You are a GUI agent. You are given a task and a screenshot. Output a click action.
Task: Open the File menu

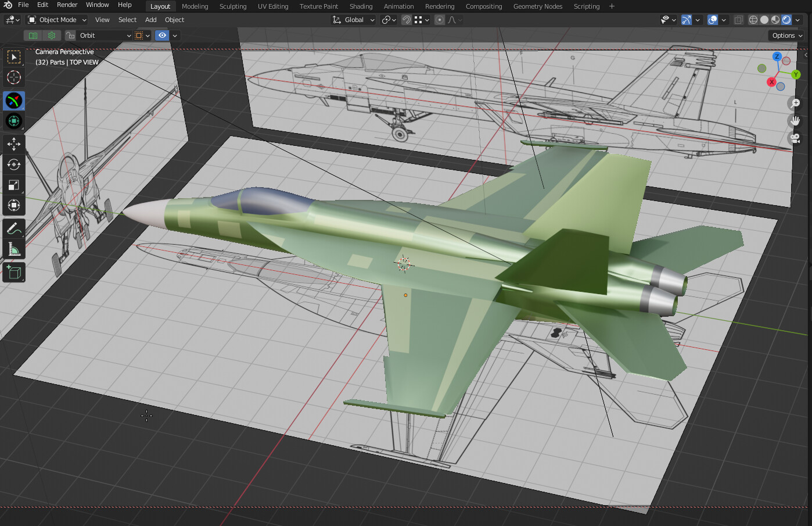23,5
